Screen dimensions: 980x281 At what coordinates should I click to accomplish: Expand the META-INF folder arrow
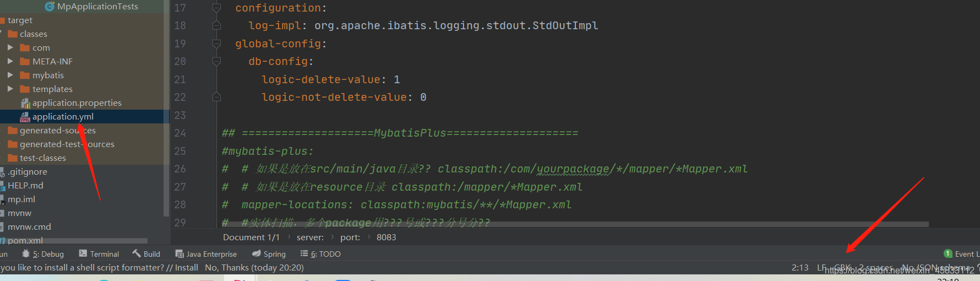tap(10, 61)
